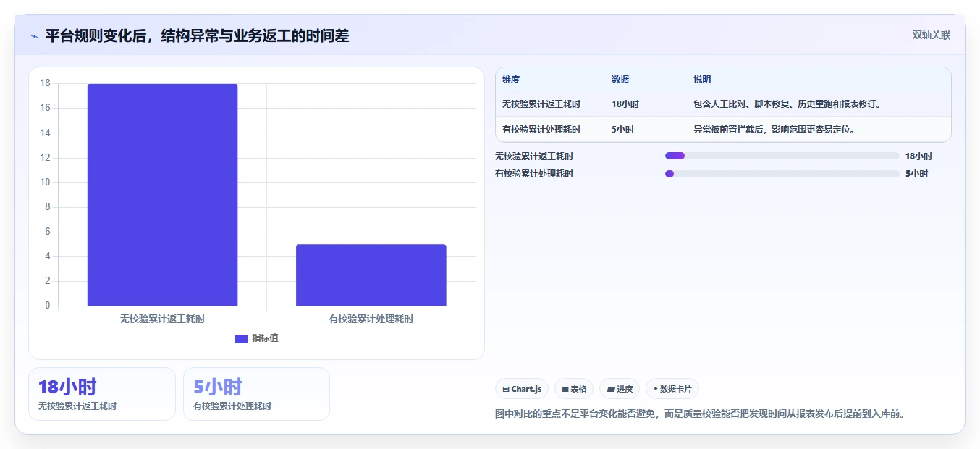This screenshot has height=449, width=980.
Task: Click table cell 无校验累计返工耗时
Action: pyautogui.click(x=541, y=104)
